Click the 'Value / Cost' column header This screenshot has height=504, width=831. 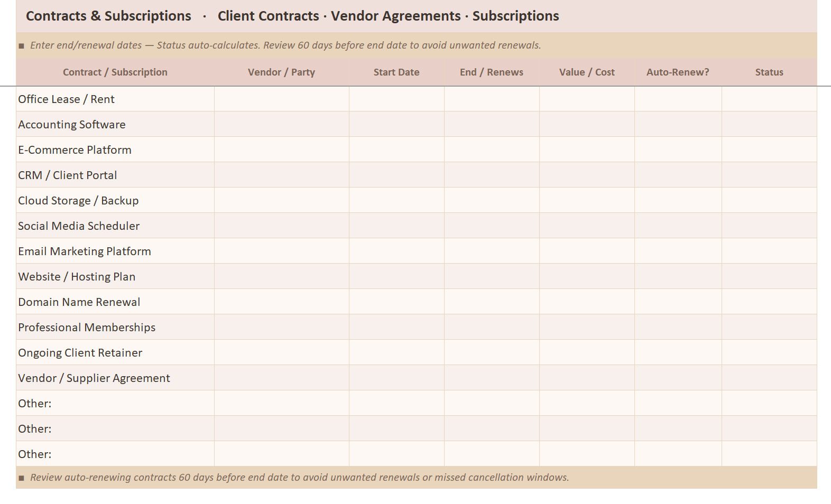(587, 72)
